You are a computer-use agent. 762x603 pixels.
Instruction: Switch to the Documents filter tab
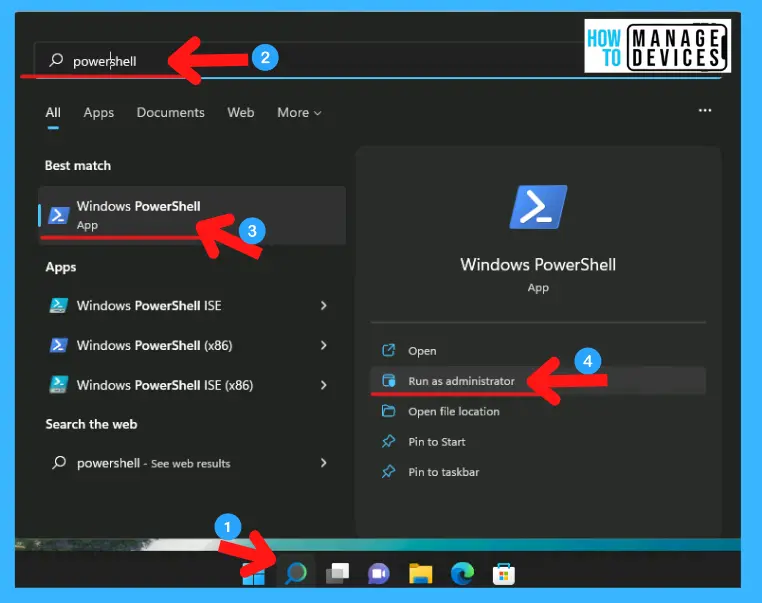(171, 113)
